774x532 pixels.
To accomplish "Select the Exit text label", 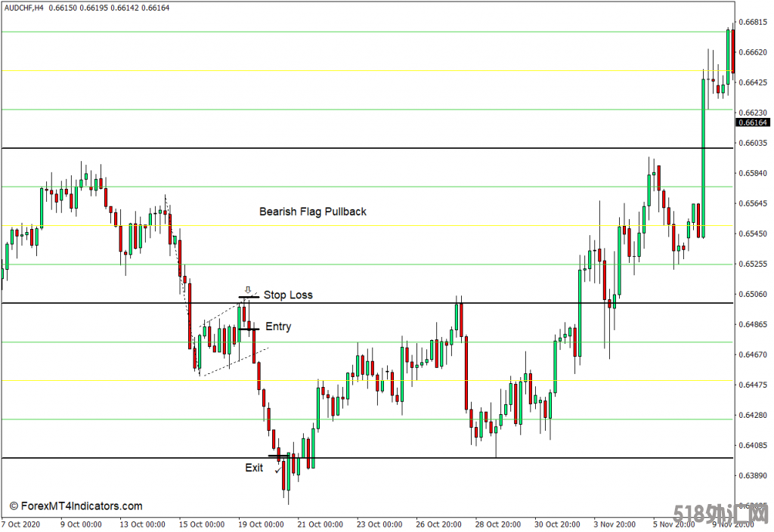I will [254, 468].
